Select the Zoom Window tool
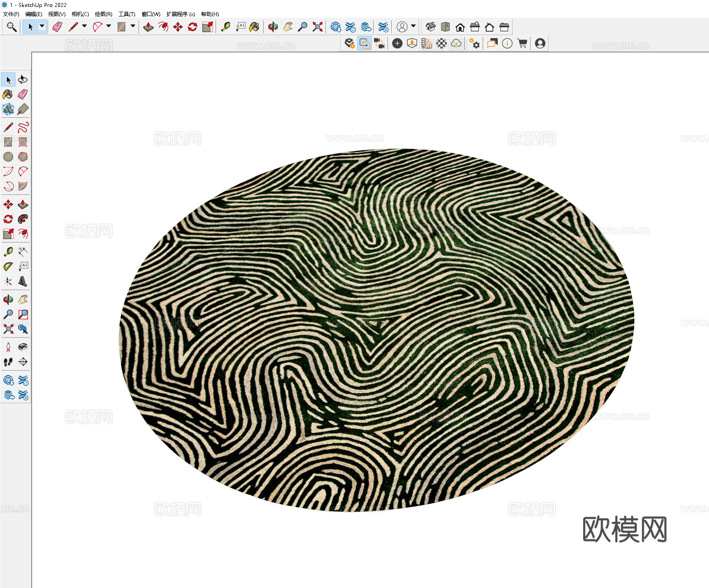Viewport: 709px width, 588px height. (23, 314)
